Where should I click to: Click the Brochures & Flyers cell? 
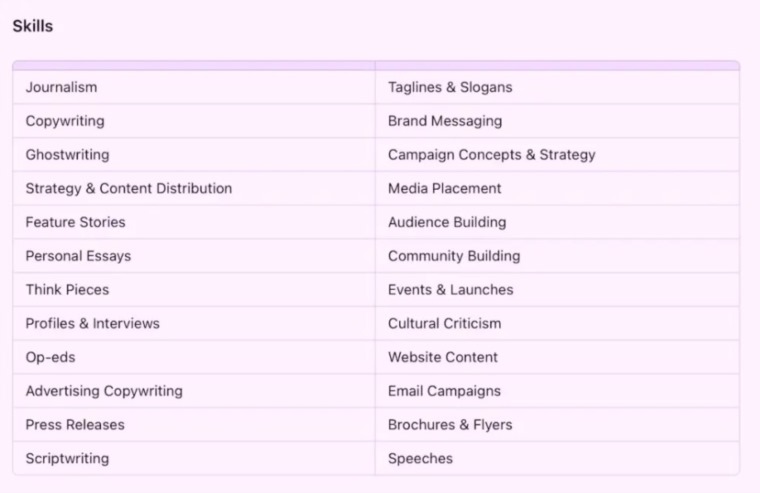557,424
